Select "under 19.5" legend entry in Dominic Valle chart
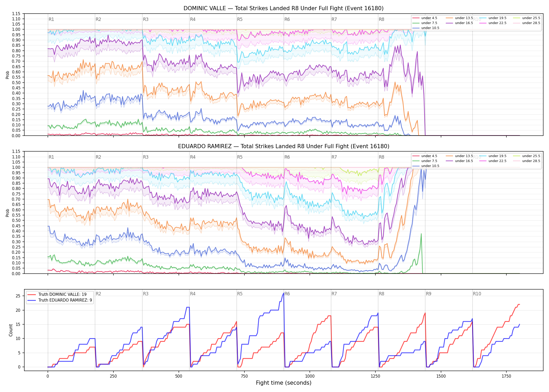 493,18
